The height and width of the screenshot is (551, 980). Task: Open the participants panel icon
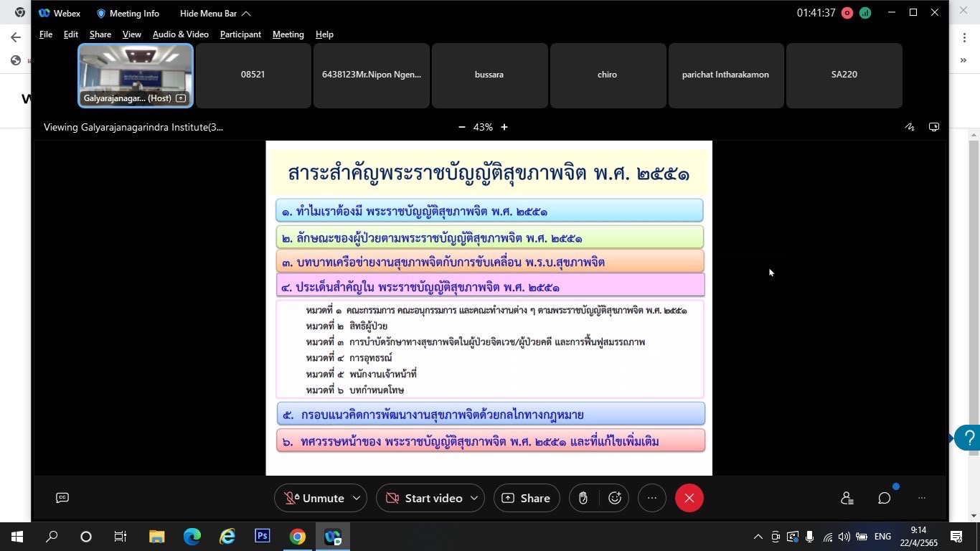pos(847,498)
